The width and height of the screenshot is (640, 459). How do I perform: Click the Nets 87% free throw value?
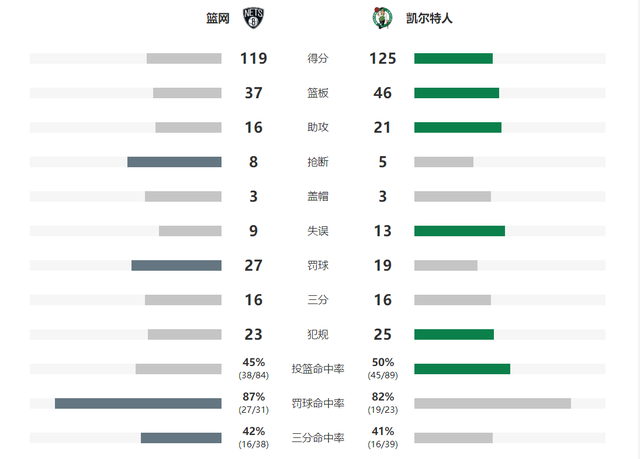point(253,397)
